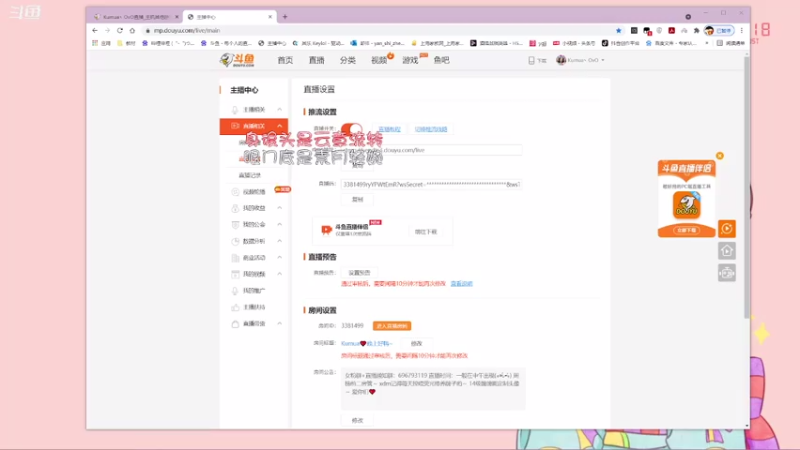Open the Chrome three-dot menu
The width and height of the screenshot is (800, 450).
(741, 31)
